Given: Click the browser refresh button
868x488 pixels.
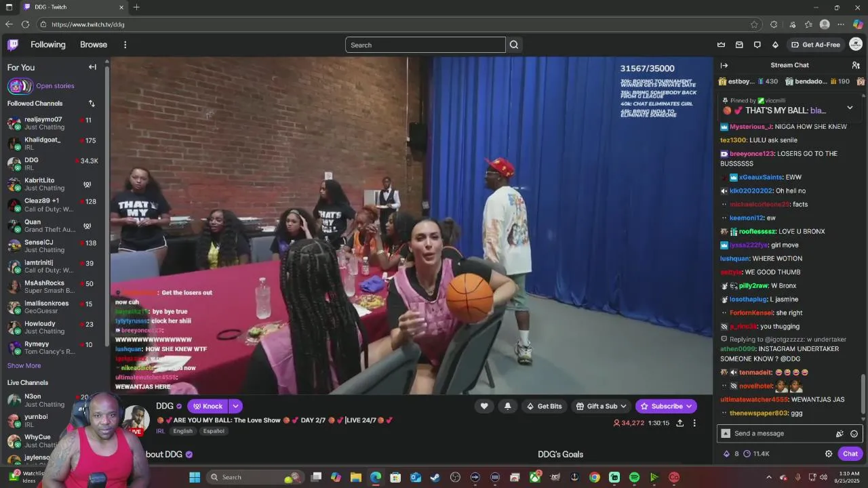Looking at the screenshot, I should tap(25, 24).
